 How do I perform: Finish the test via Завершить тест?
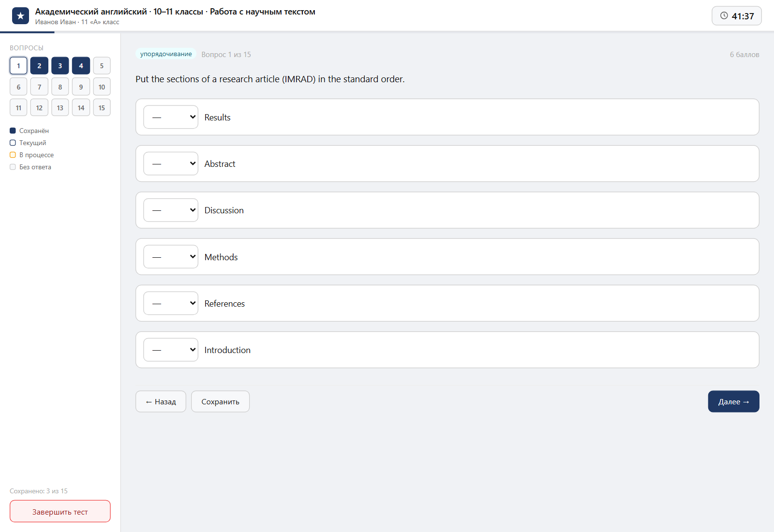pyautogui.click(x=60, y=511)
